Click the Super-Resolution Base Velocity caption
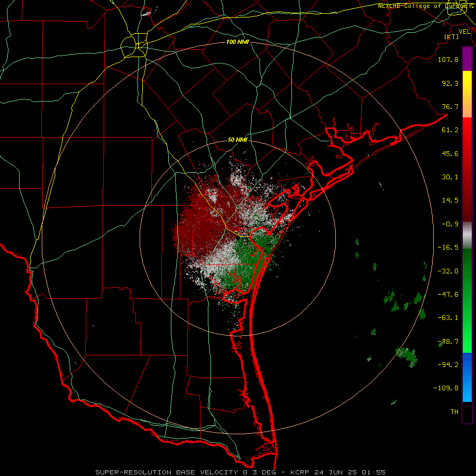This screenshot has height=476, width=476. 241,472
